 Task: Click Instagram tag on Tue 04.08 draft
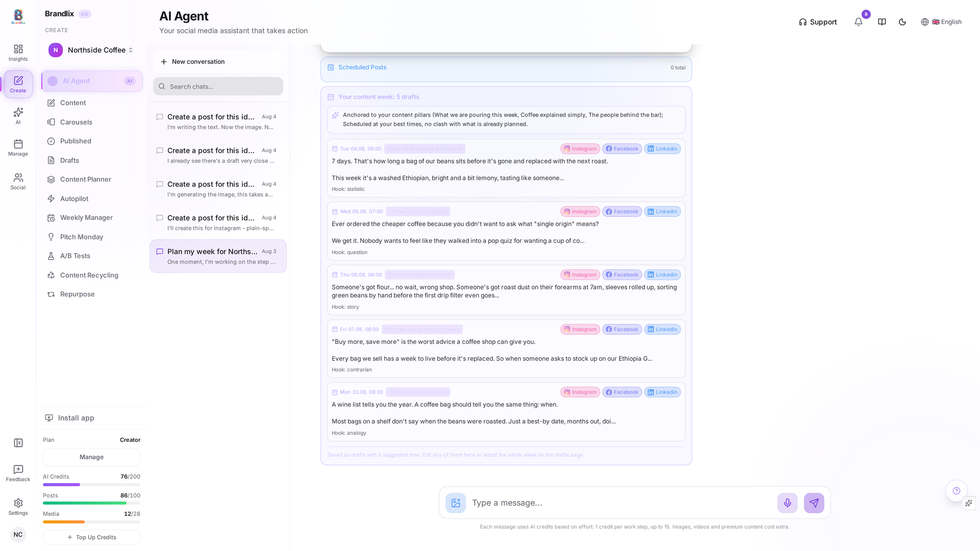click(x=580, y=149)
